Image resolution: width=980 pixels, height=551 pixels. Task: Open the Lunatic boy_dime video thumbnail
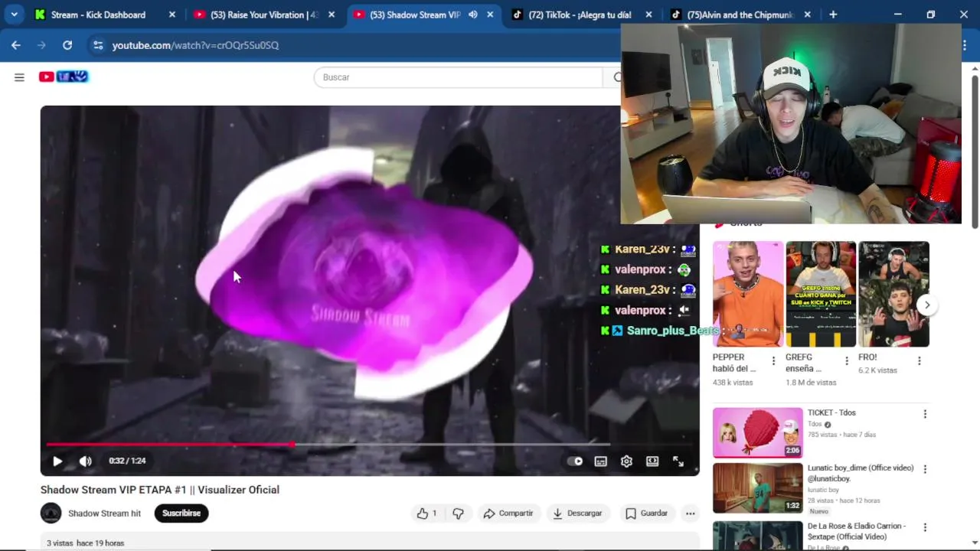point(758,487)
